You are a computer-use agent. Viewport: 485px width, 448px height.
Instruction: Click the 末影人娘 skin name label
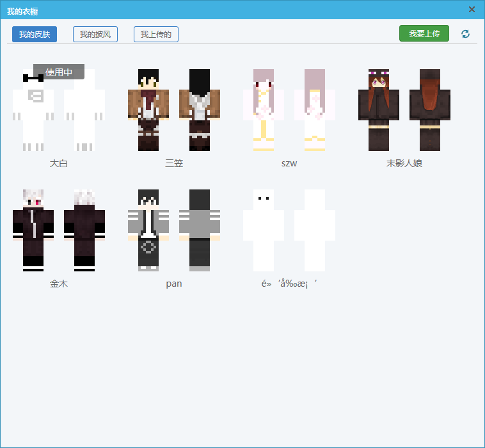[404, 163]
